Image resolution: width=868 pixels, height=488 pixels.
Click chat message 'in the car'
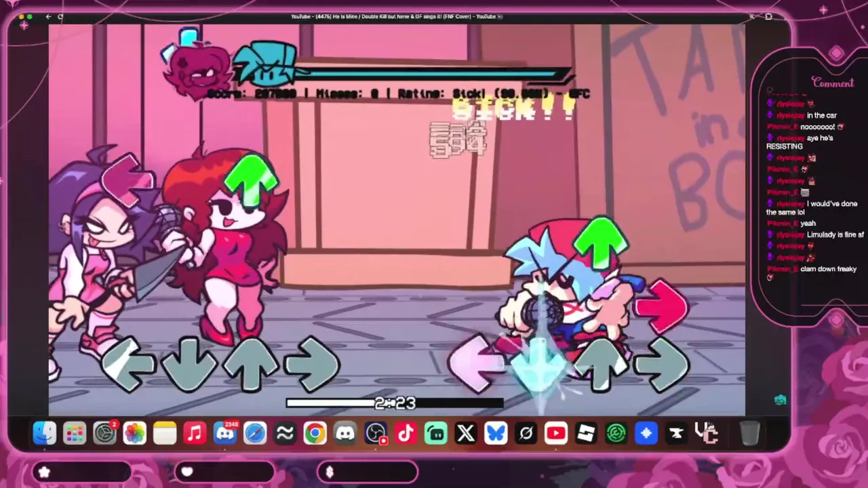[x=821, y=116]
